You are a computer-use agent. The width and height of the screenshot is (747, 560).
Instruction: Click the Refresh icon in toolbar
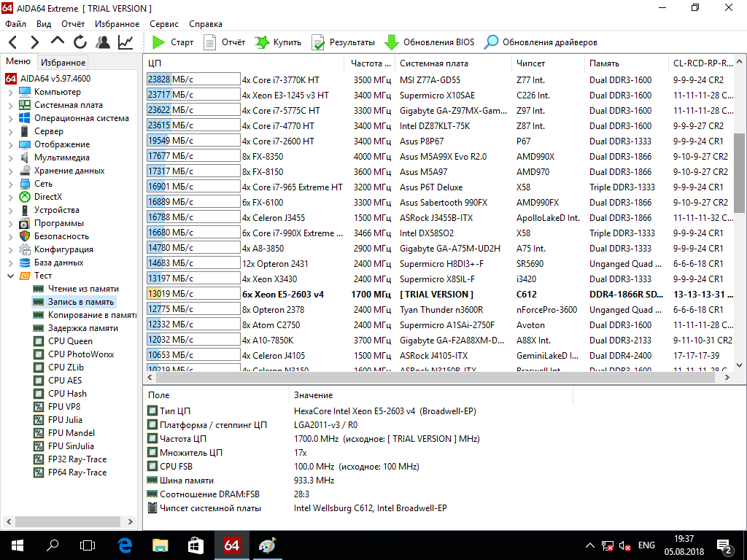coord(80,42)
